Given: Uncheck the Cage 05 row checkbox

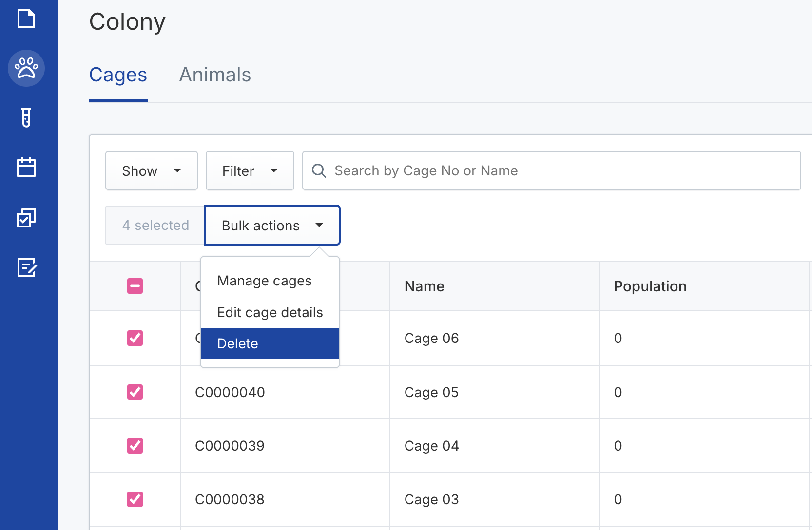Looking at the screenshot, I should click(135, 392).
